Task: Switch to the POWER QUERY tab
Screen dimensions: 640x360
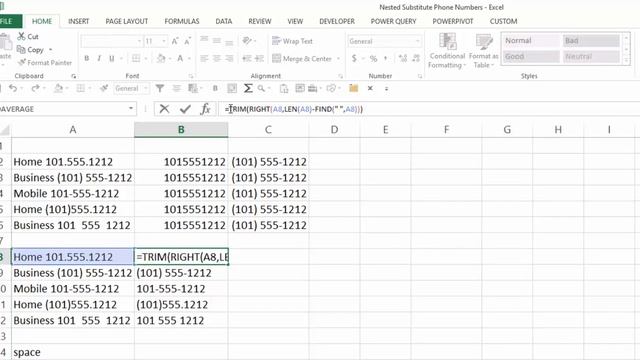Action: 393,21
